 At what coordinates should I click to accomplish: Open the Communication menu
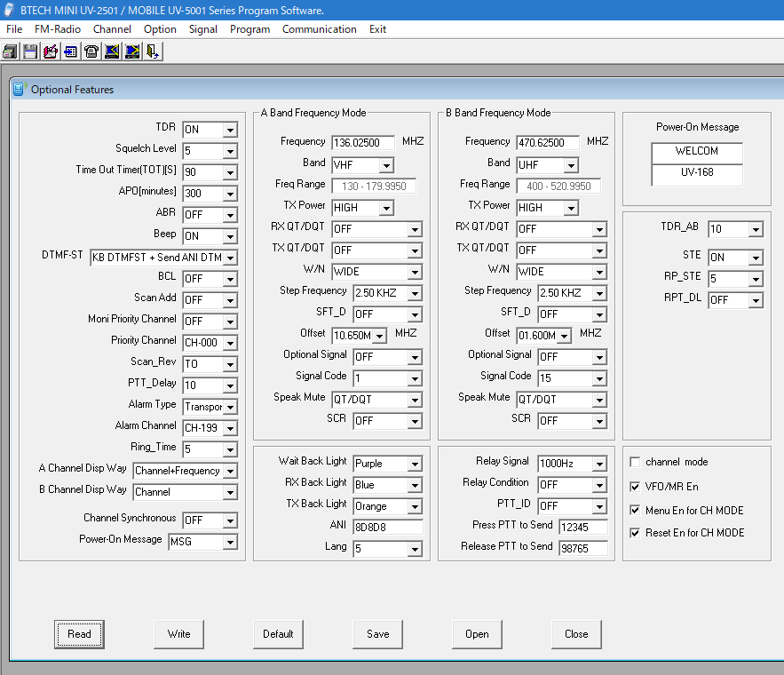pyautogui.click(x=320, y=29)
